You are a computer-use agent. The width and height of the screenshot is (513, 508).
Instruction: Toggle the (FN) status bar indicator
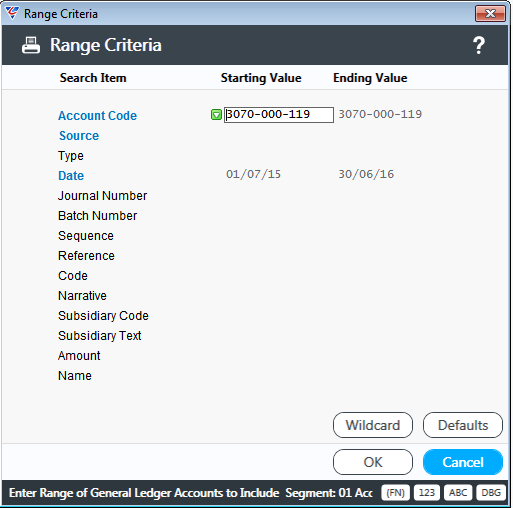click(395, 493)
